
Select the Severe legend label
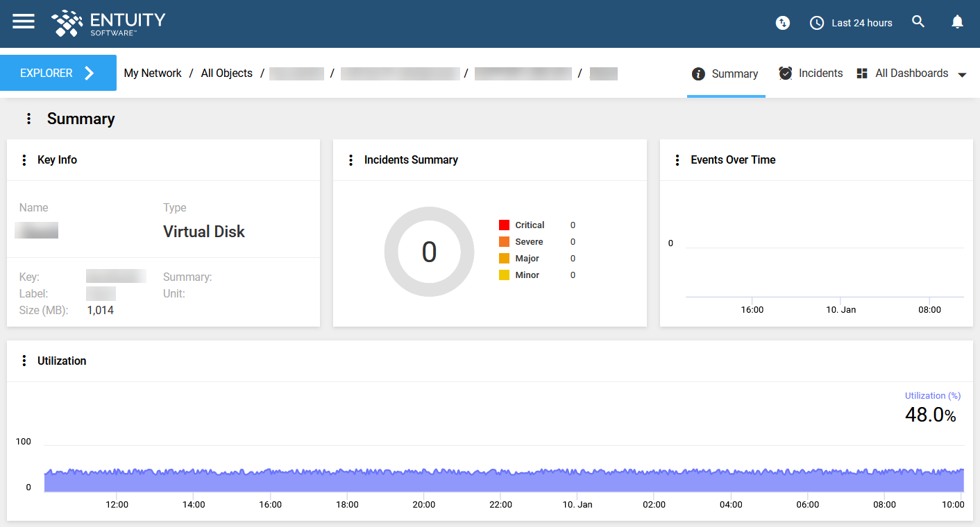529,242
